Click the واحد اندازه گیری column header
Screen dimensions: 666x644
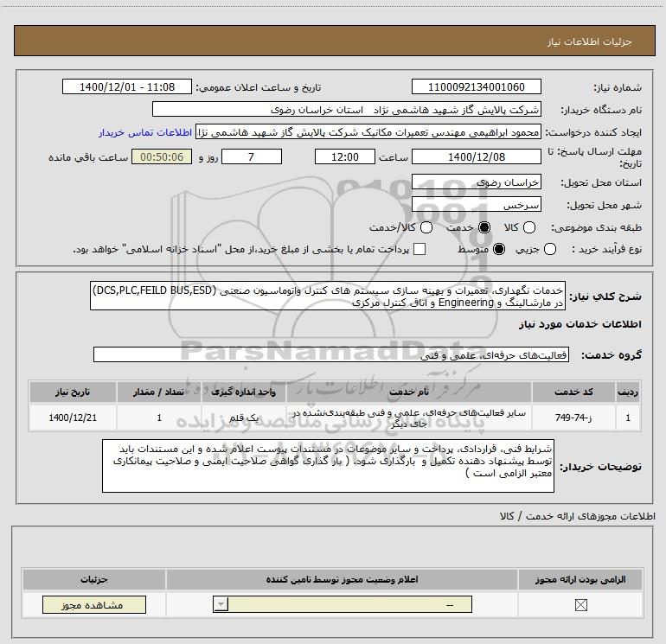click(x=244, y=392)
